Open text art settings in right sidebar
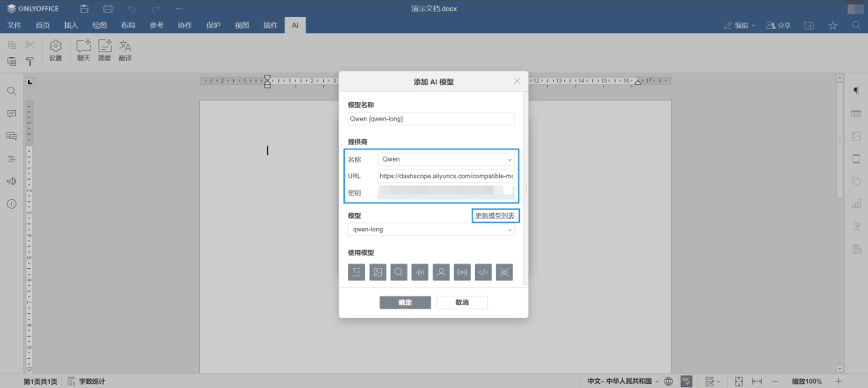 tap(857, 226)
